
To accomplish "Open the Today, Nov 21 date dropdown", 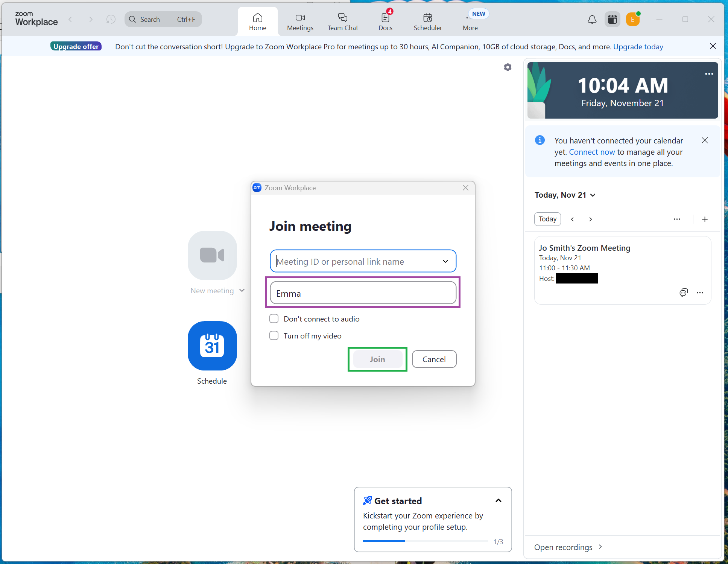I will coord(565,195).
